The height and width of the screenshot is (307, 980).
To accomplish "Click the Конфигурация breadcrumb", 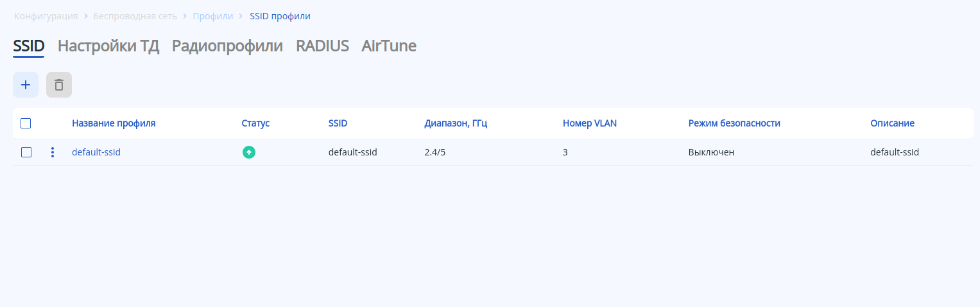I will click(46, 16).
